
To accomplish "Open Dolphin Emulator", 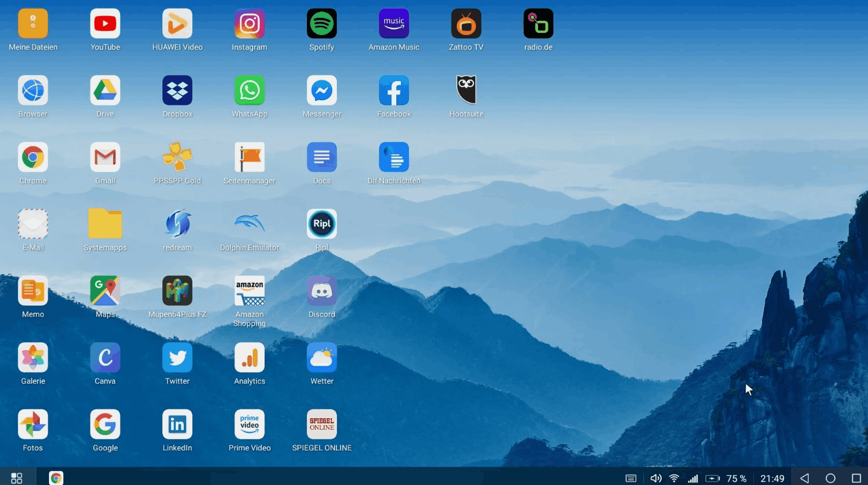I will tap(249, 224).
